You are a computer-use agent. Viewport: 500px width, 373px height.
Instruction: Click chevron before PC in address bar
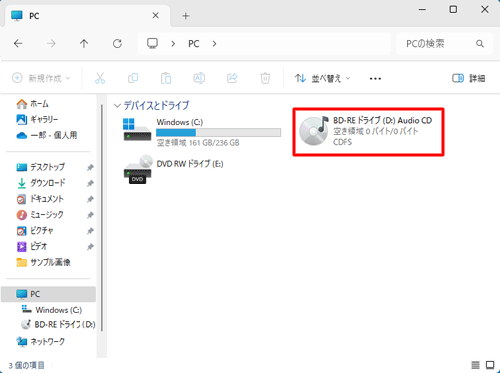point(173,44)
